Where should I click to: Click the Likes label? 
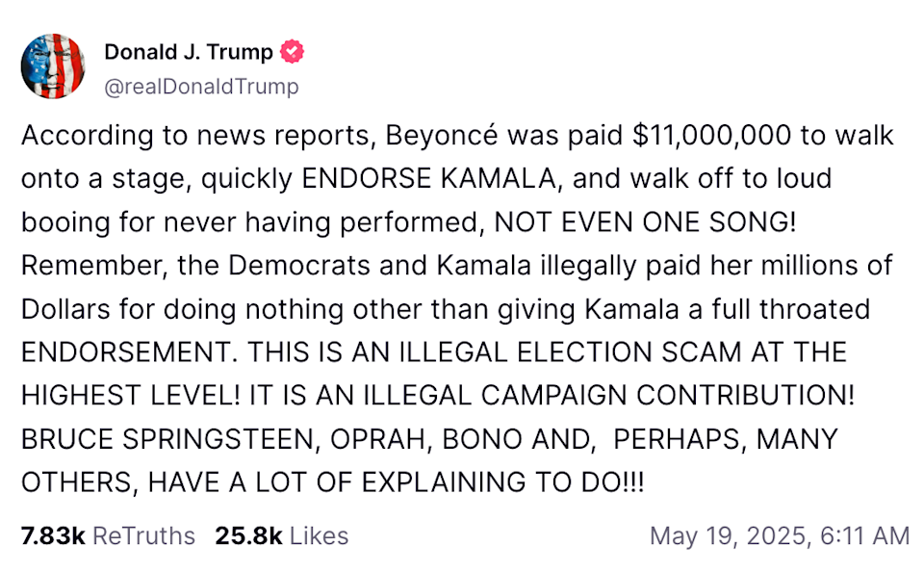pos(319,536)
